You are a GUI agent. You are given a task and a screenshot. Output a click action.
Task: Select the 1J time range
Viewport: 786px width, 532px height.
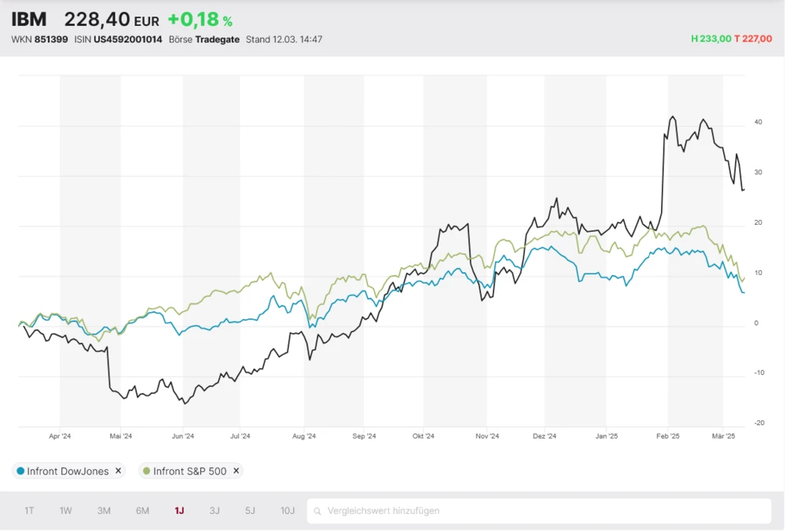tap(179, 511)
